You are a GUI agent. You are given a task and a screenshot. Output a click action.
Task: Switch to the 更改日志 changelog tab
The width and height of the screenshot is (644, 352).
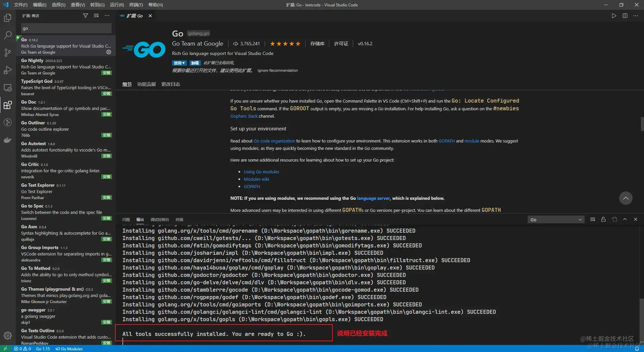[171, 84]
